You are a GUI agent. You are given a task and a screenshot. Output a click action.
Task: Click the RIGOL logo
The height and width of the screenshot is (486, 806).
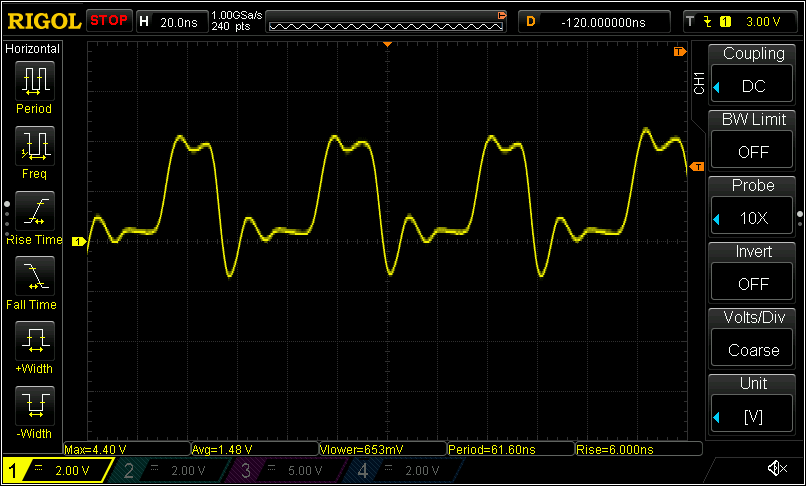click(43, 20)
